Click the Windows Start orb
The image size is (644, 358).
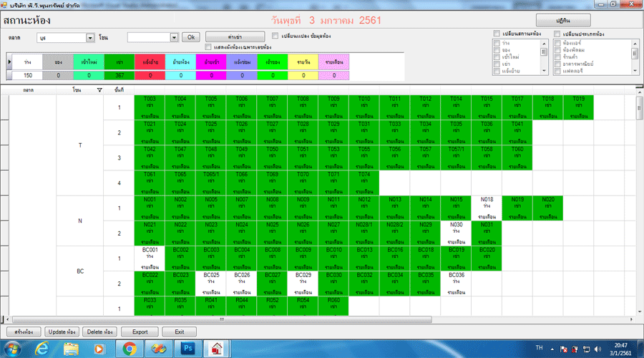pos(13,349)
